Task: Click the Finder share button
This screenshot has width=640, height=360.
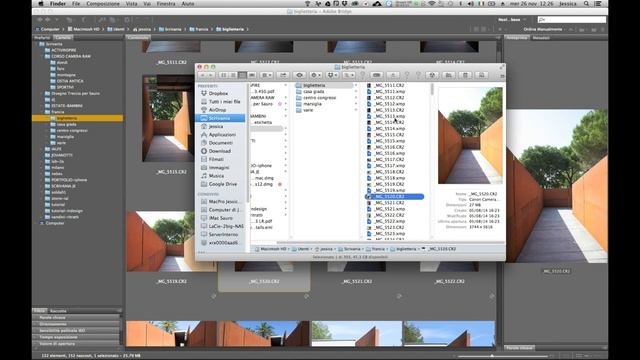Action: pos(283,75)
